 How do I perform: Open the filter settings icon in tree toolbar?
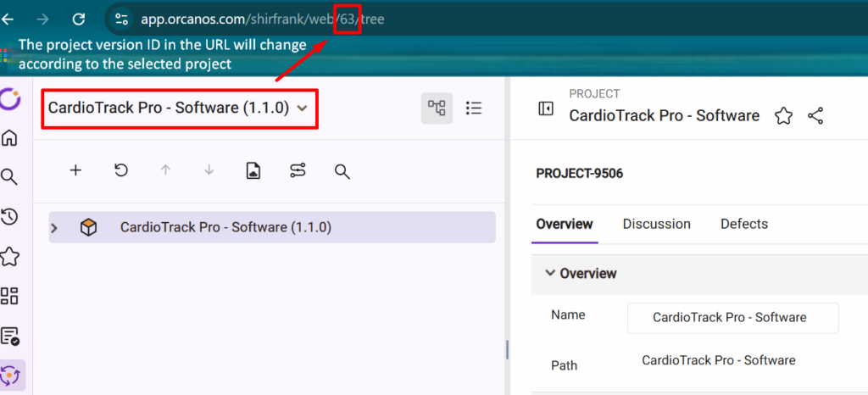coord(298,171)
